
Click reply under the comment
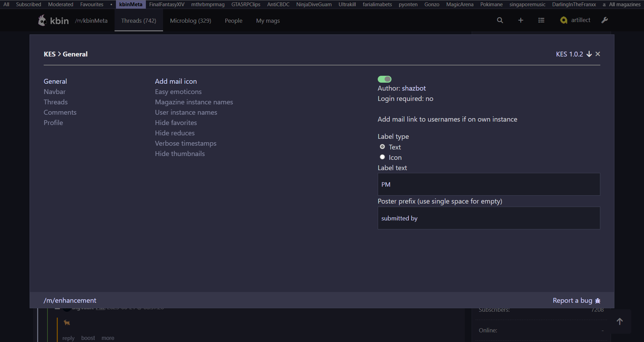click(x=68, y=338)
